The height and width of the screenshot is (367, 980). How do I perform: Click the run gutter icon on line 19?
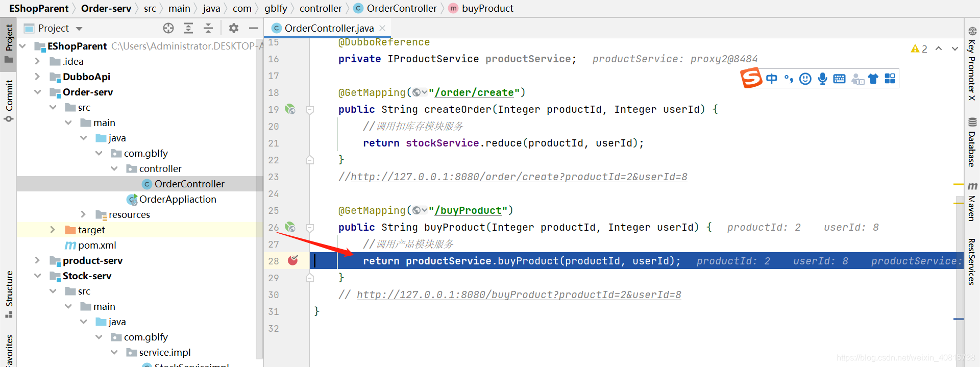click(x=290, y=109)
